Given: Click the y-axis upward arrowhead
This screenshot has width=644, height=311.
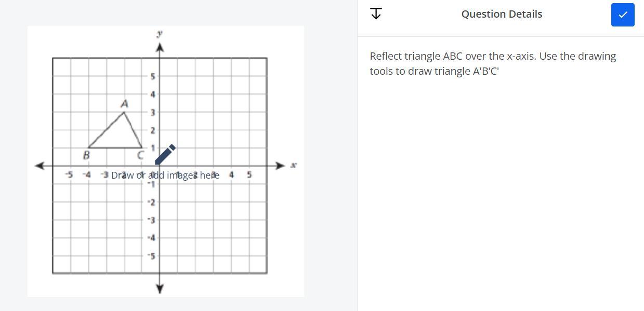Looking at the screenshot, I should pos(160,48).
